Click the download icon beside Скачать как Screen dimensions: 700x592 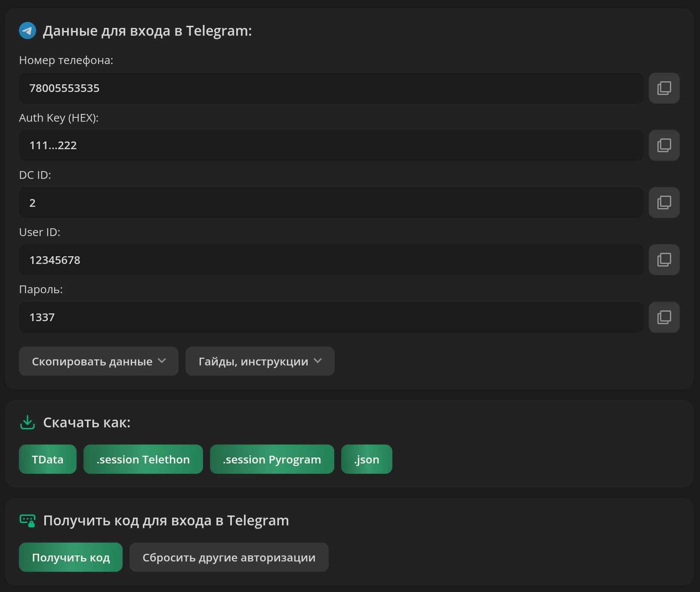28,422
